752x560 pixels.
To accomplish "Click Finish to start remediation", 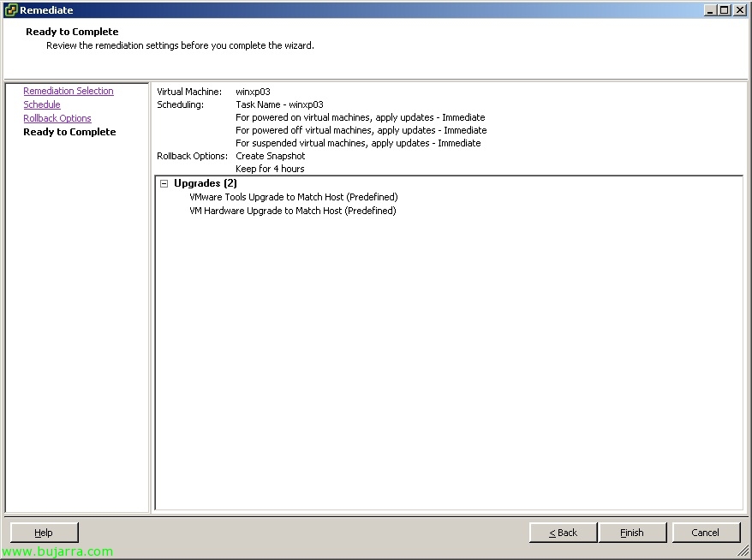I will pyautogui.click(x=633, y=533).
